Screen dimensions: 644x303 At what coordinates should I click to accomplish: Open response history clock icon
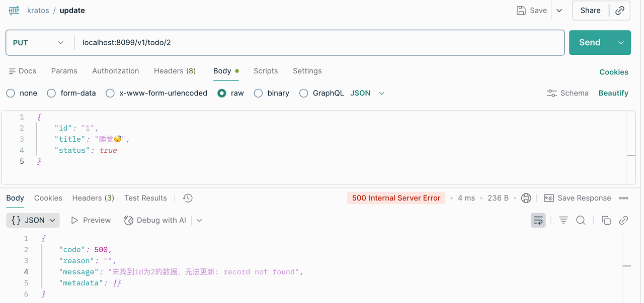click(x=188, y=198)
